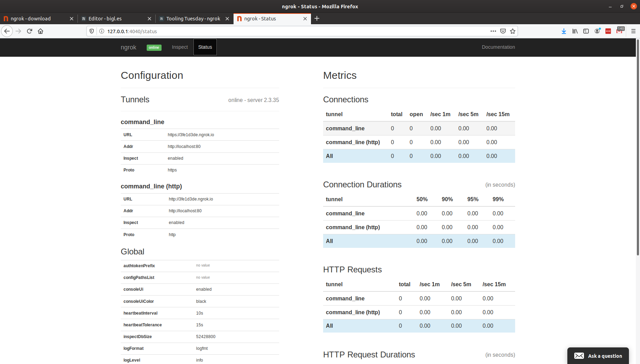The height and width of the screenshot is (364, 640).
Task: Click the Ask a question chat button
Action: point(598,356)
